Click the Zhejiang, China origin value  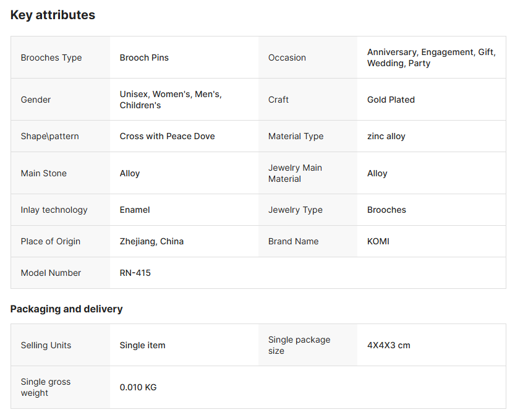pyautogui.click(x=151, y=241)
